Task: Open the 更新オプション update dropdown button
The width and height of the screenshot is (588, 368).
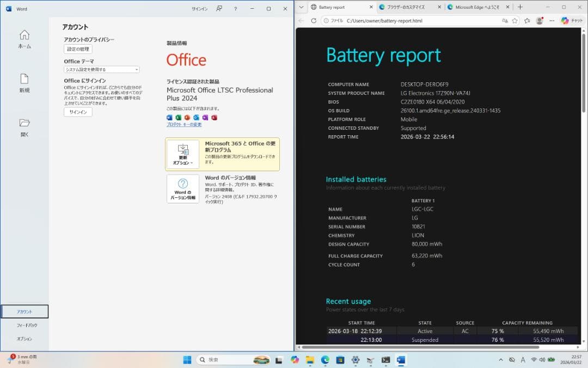Action: pyautogui.click(x=183, y=154)
